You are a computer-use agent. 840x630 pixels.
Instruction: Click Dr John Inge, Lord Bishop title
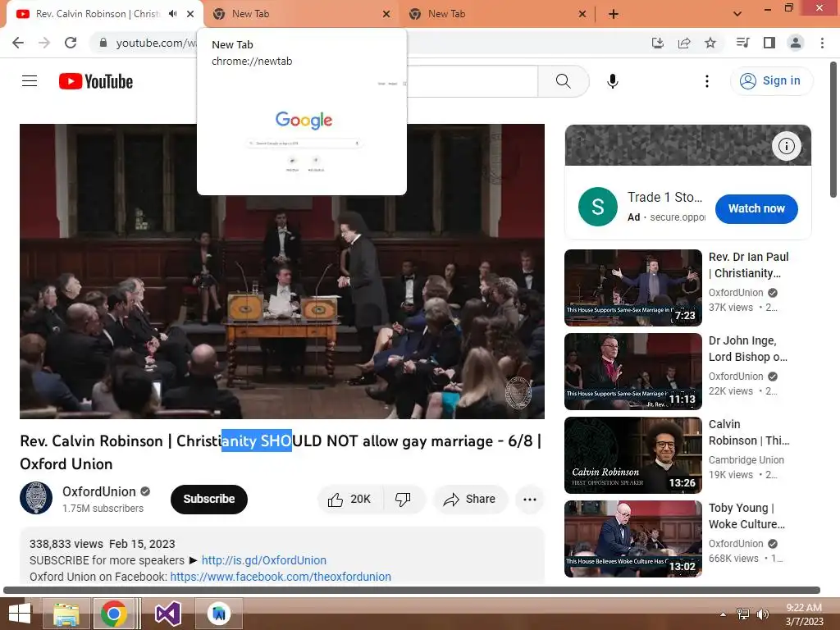(748, 348)
